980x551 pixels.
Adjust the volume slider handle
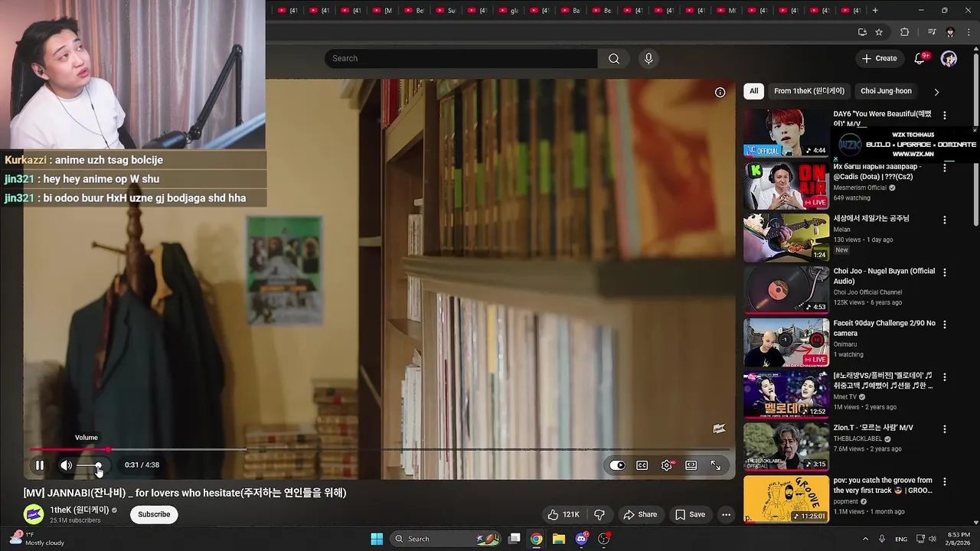click(x=98, y=465)
